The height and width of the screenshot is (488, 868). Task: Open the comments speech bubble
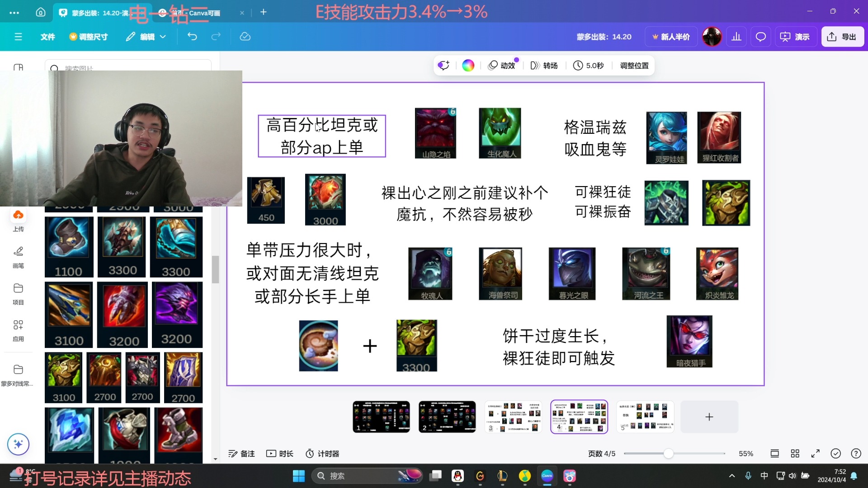tap(761, 37)
